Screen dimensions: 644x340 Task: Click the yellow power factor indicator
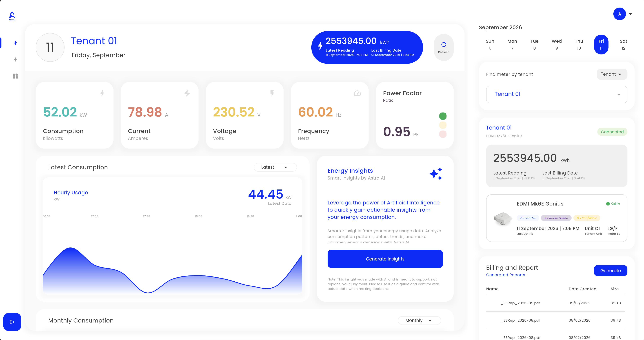[x=443, y=125]
